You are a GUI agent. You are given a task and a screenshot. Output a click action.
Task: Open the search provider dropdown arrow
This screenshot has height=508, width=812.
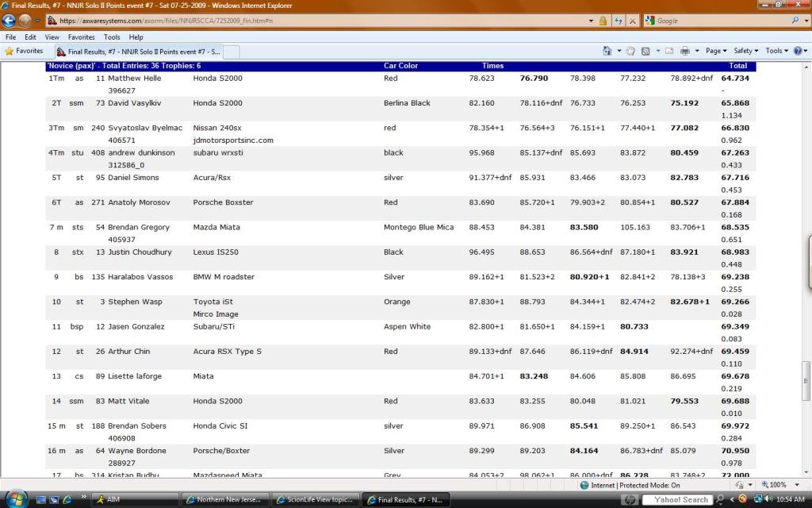click(x=806, y=21)
